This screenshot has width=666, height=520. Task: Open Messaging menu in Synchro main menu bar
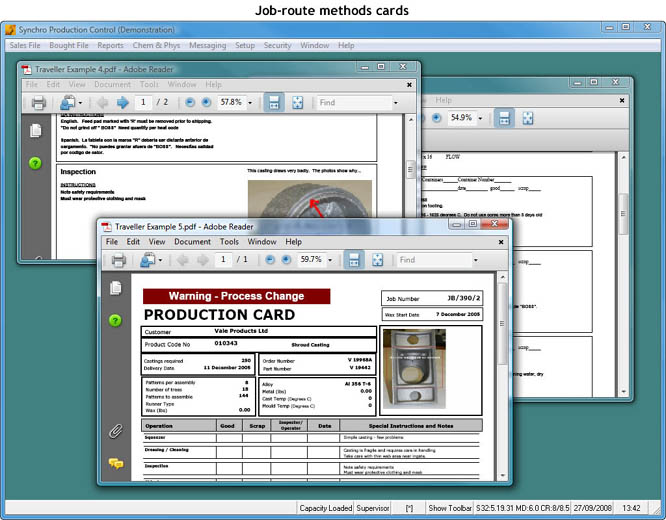(208, 45)
